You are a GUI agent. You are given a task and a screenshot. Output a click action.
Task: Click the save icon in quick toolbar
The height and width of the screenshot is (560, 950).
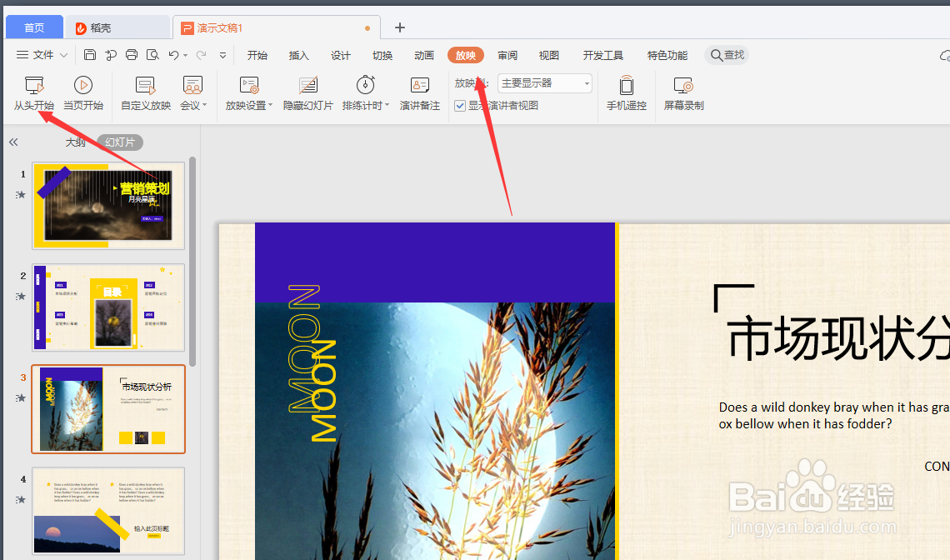point(90,55)
